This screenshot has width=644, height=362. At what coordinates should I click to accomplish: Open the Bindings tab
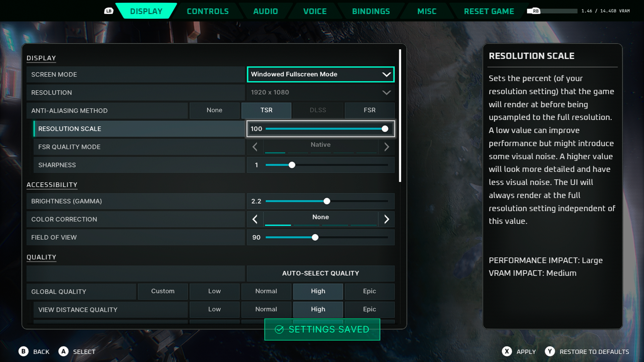coord(371,11)
